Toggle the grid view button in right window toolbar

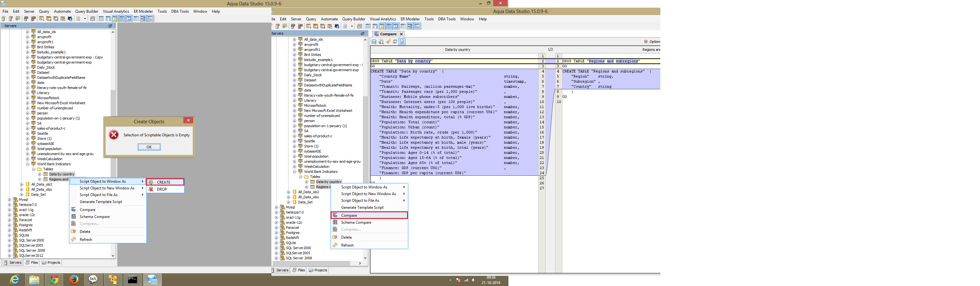click(389, 26)
